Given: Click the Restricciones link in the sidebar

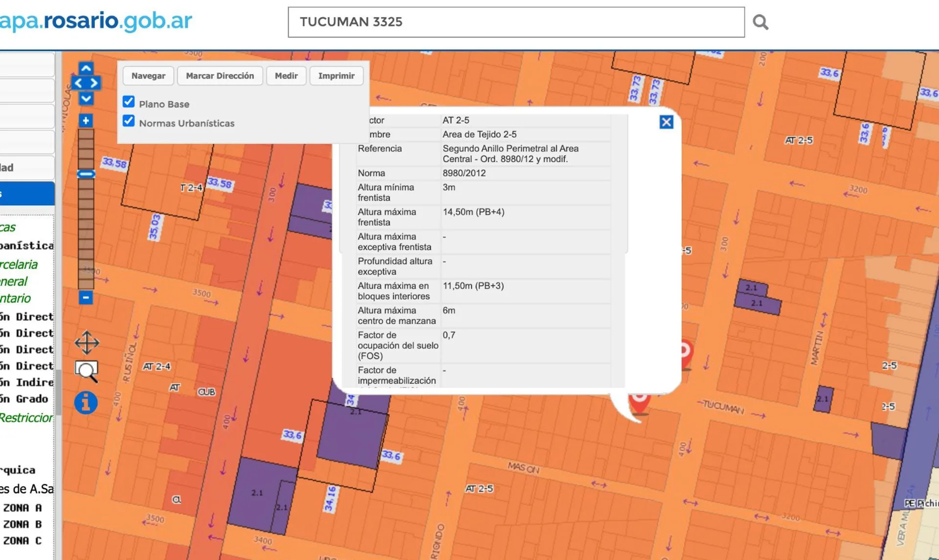Looking at the screenshot, I should 26,418.
